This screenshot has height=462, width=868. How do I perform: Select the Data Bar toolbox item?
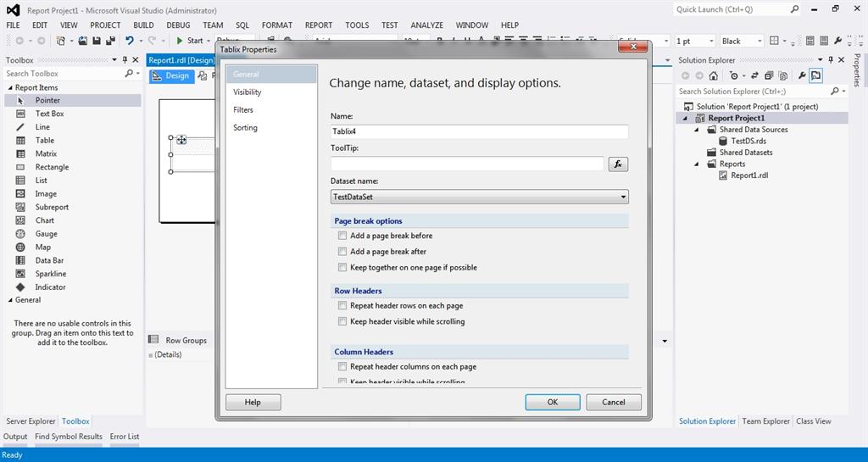coord(49,260)
